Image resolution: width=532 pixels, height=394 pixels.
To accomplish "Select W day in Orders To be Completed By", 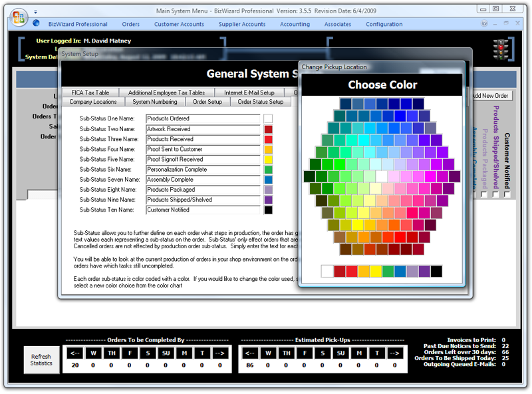I will click(93, 353).
